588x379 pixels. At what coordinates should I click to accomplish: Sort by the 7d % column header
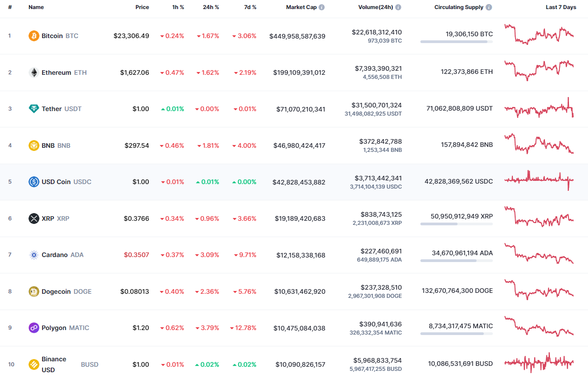pyautogui.click(x=250, y=7)
